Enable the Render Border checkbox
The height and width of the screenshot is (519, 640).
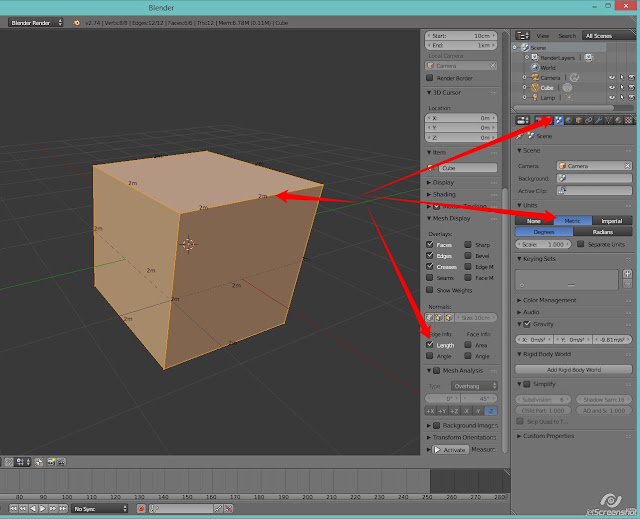429,78
